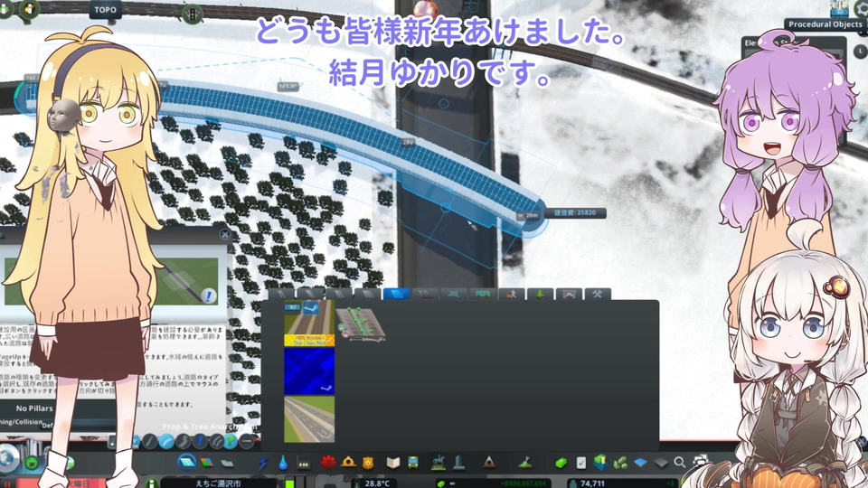
Task: Toggle the TOPO button at top
Action: point(105,10)
